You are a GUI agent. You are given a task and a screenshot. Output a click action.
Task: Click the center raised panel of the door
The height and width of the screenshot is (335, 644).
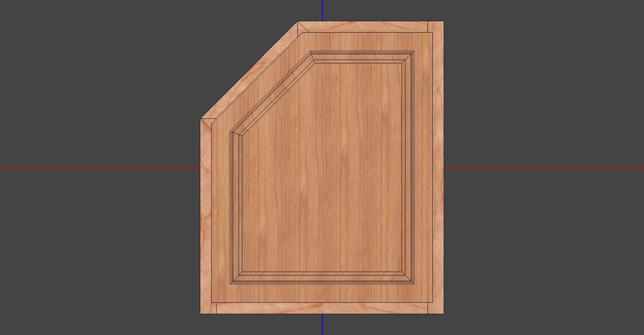point(322,167)
